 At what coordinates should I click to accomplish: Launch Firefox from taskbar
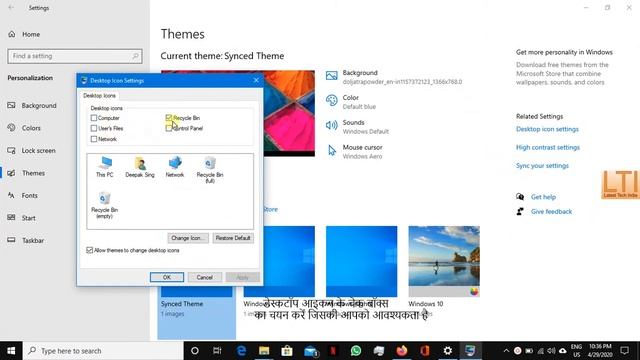402,351
